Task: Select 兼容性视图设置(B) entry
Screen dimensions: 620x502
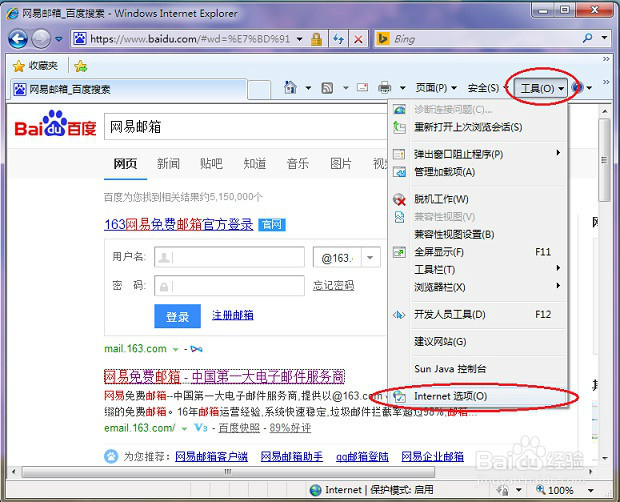Action: click(478, 234)
